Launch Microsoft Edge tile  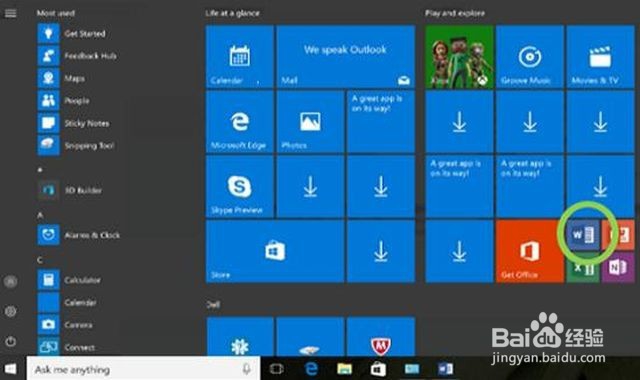point(240,122)
